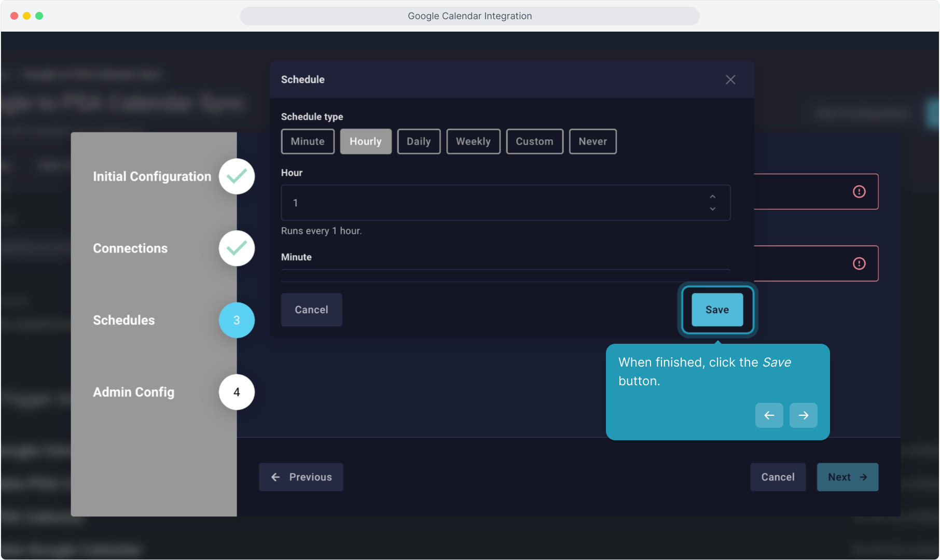Switch schedule type to Daily
940x560 pixels.
point(419,142)
